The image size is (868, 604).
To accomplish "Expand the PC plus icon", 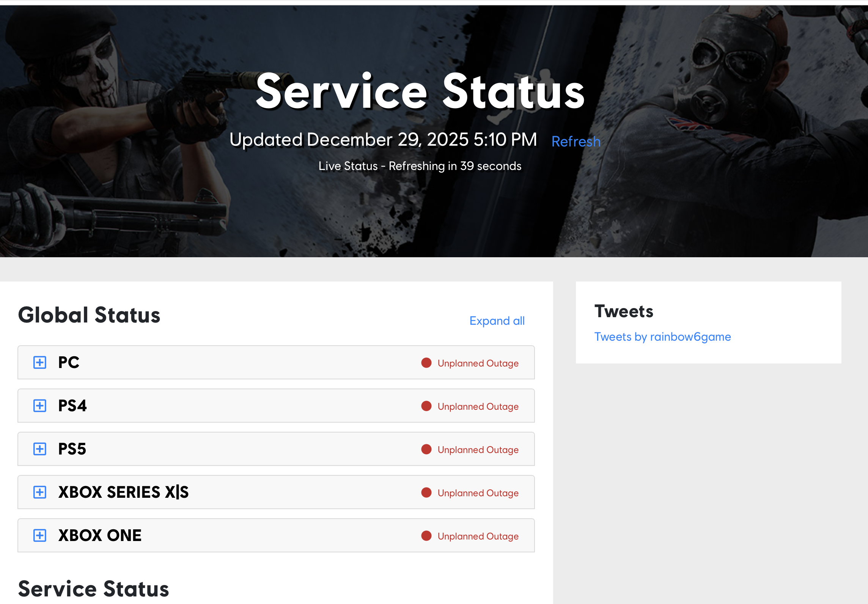I will [x=40, y=362].
